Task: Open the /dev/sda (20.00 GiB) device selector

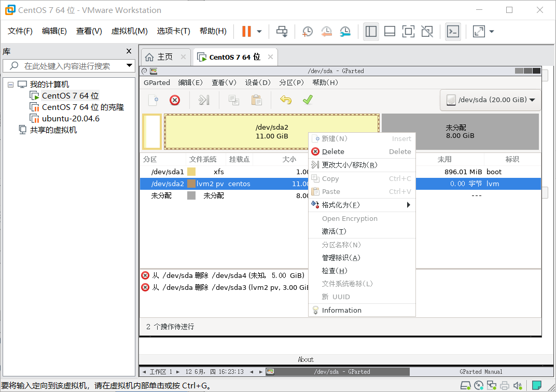Action: click(x=491, y=100)
